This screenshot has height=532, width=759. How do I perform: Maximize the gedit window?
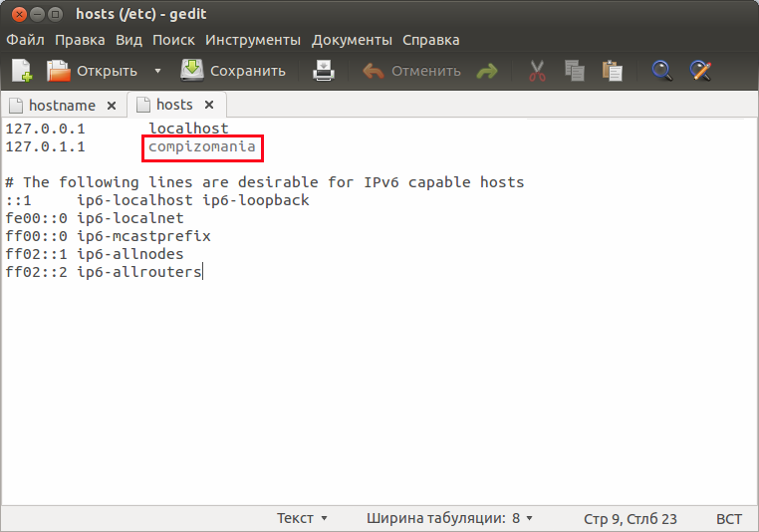coord(56,15)
